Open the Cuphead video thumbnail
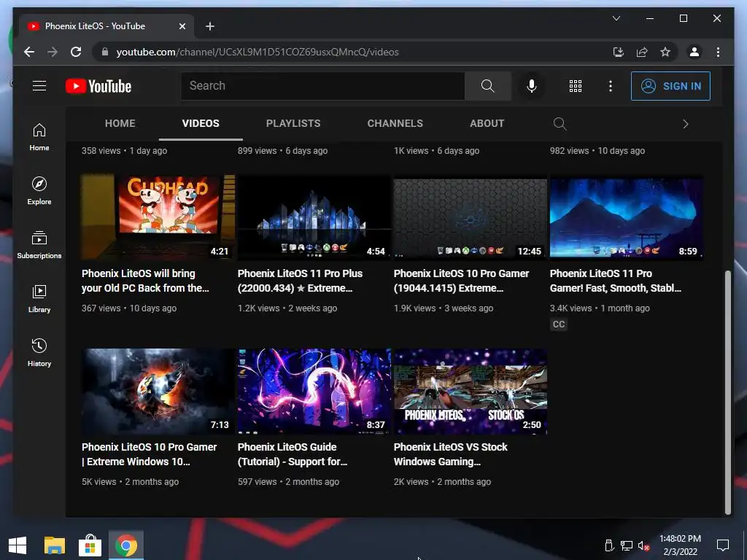 [158, 217]
